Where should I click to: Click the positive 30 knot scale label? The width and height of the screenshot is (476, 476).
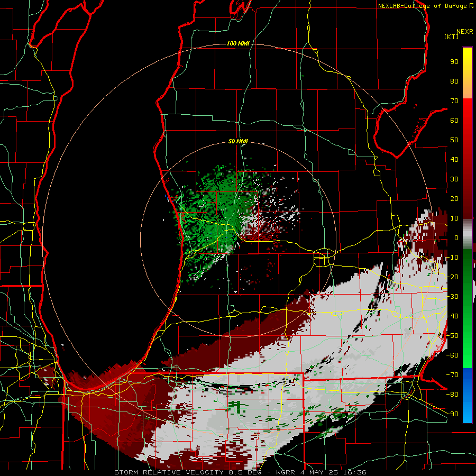coord(454,179)
